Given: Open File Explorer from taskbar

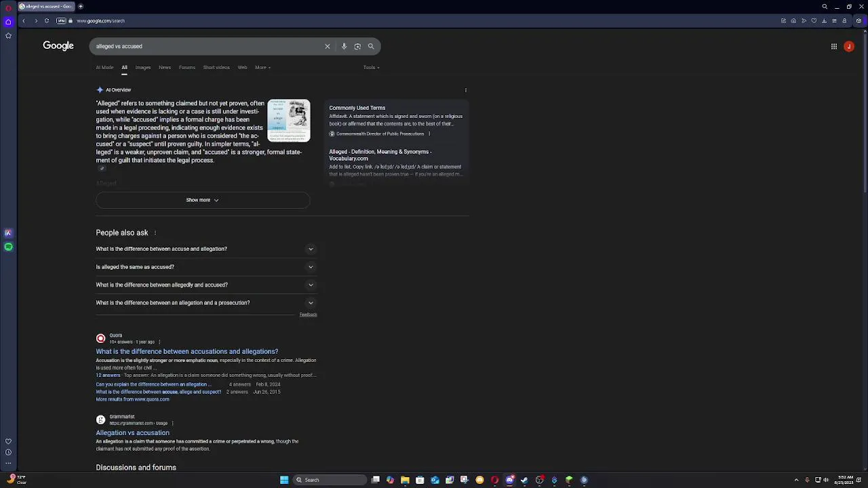Looking at the screenshot, I should tap(405, 480).
